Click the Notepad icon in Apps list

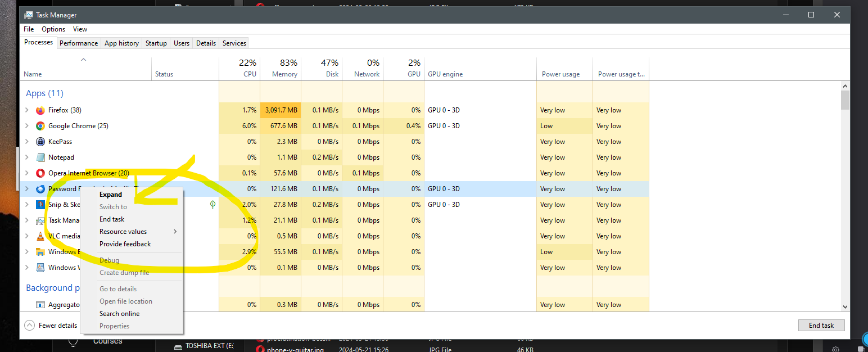point(40,157)
